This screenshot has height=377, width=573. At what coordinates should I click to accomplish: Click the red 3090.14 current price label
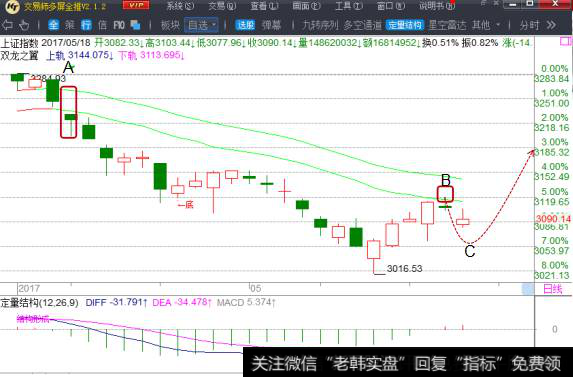click(553, 219)
